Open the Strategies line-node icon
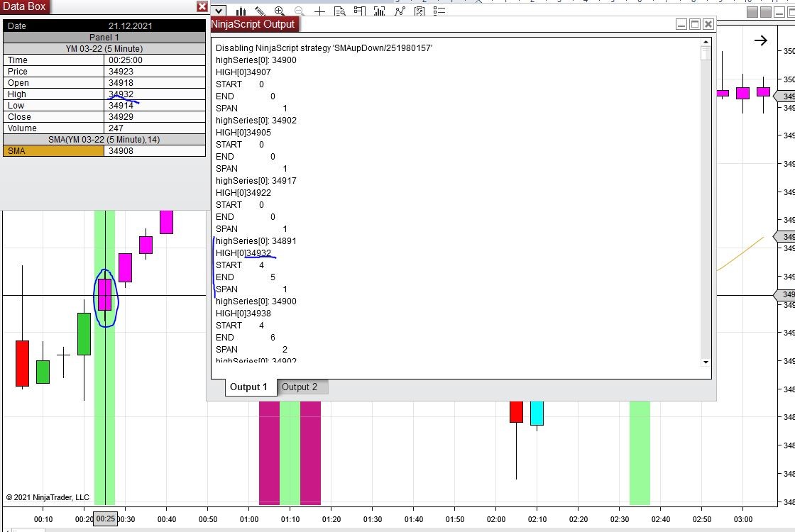The image size is (795, 532). coord(400,11)
